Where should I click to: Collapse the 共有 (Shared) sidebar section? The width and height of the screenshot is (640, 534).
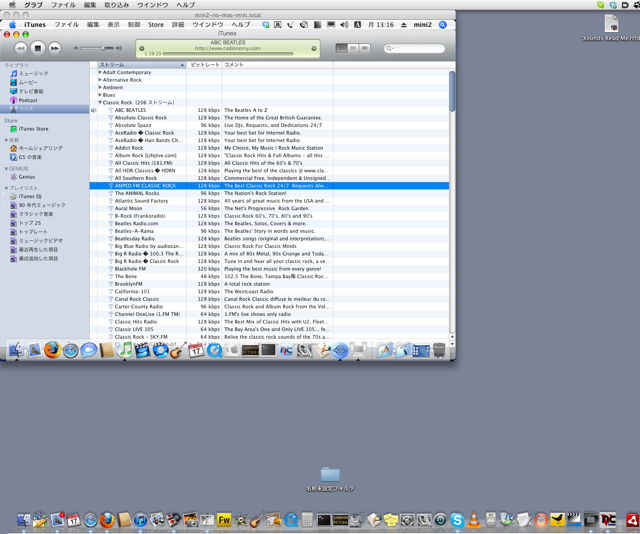[x=6, y=140]
